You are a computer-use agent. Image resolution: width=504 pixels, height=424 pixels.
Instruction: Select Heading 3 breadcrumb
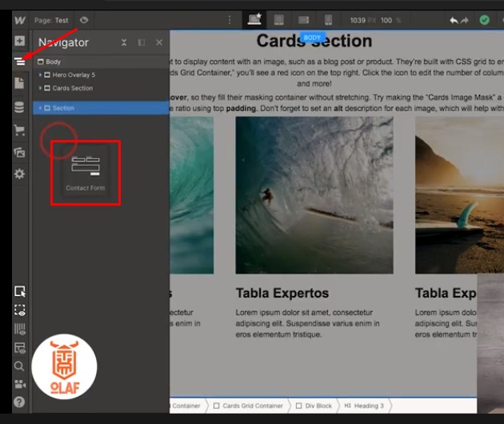(x=364, y=406)
